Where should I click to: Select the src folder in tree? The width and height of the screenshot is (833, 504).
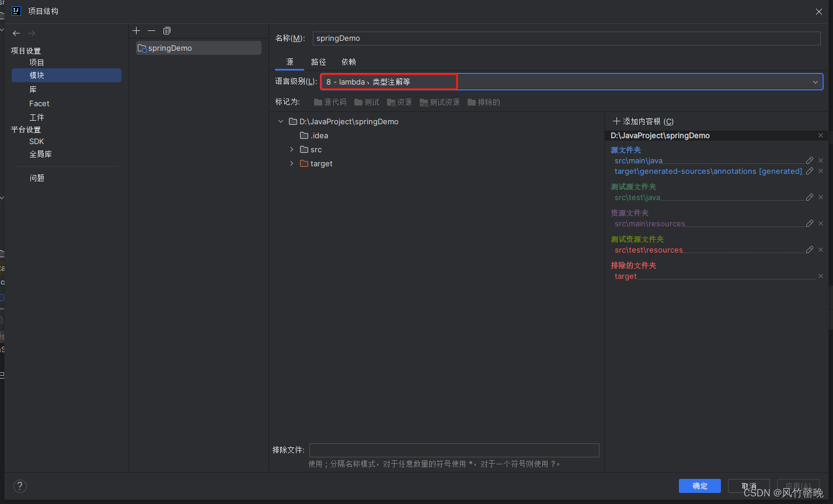[311, 149]
